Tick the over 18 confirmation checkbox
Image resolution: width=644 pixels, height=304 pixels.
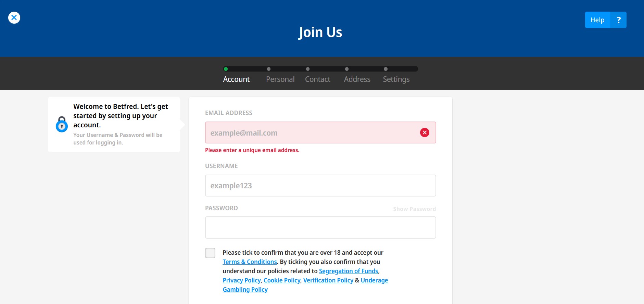(210, 253)
